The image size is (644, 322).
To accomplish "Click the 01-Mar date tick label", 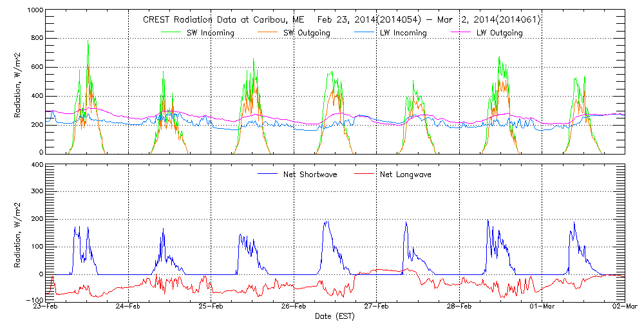I will click(542, 307).
